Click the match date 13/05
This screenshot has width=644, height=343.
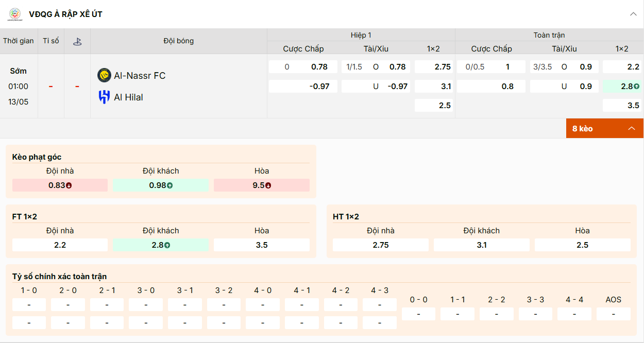pyautogui.click(x=19, y=102)
